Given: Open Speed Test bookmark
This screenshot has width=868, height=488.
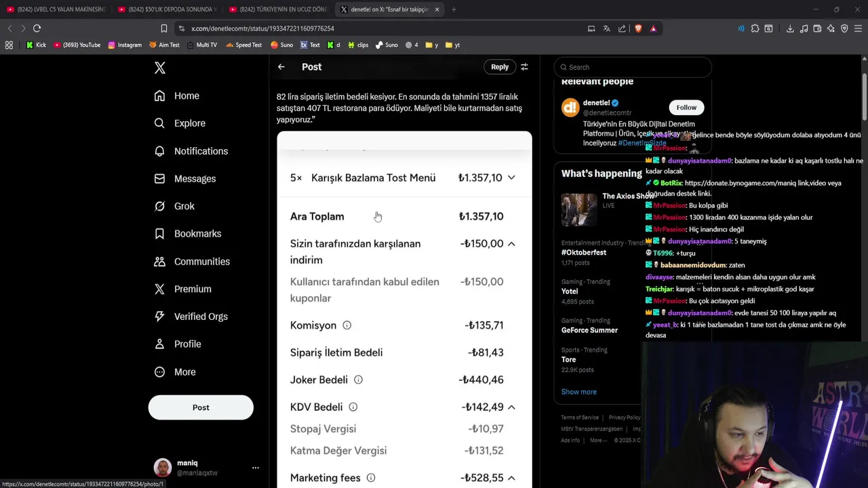Looking at the screenshot, I should pos(244,45).
